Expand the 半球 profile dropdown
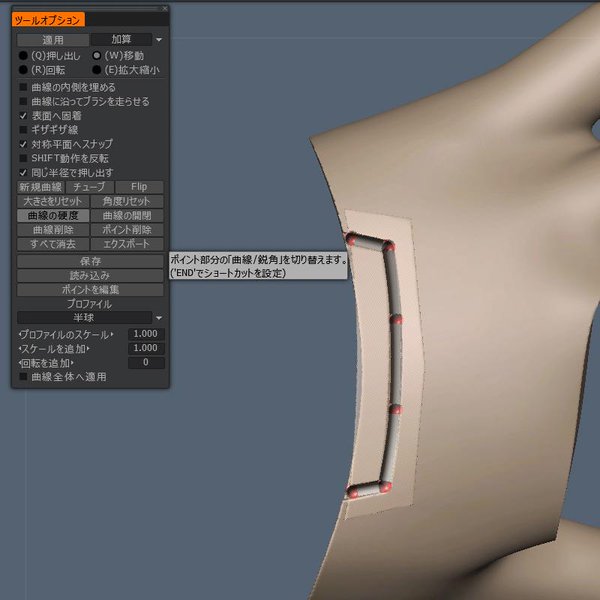 [x=89, y=317]
